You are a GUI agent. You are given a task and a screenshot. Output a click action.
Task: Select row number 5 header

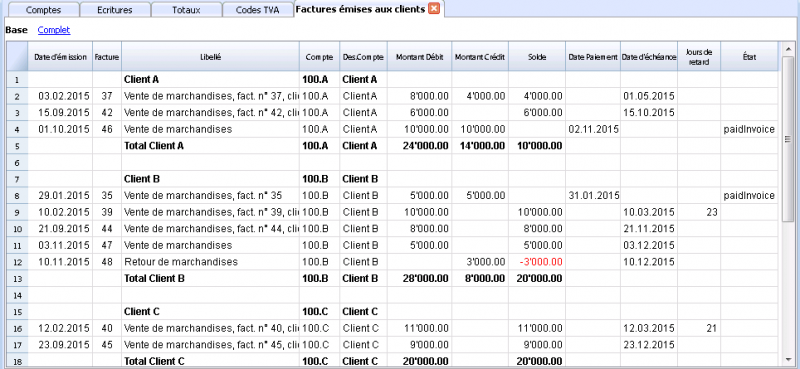point(16,146)
